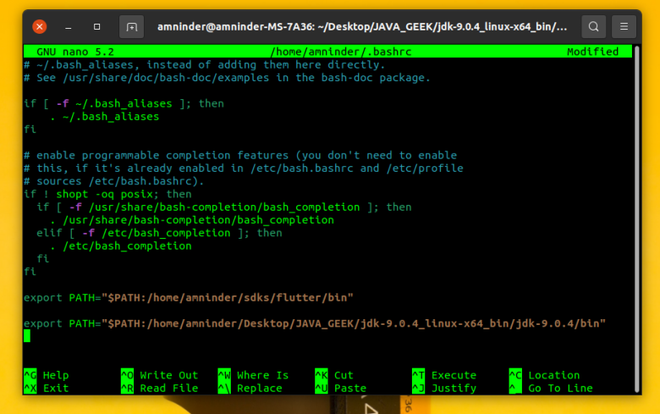Open a new terminal tab
This screenshot has width=660, height=414.
pos(131,27)
